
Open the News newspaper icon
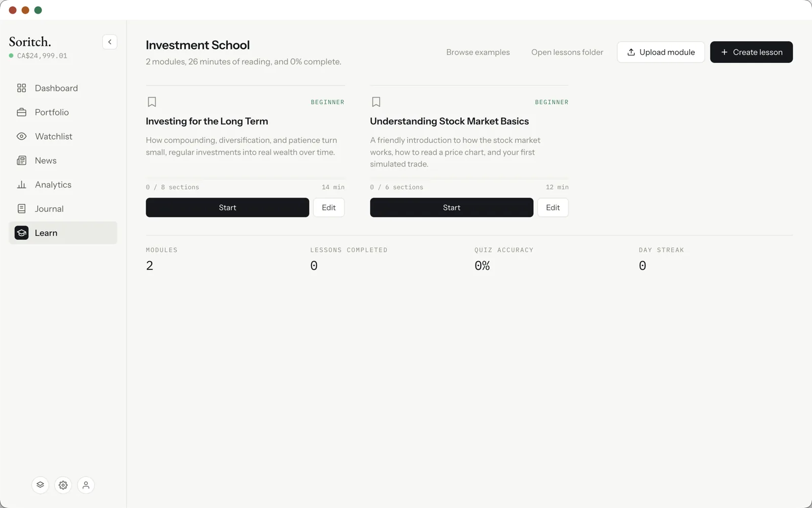click(x=21, y=161)
